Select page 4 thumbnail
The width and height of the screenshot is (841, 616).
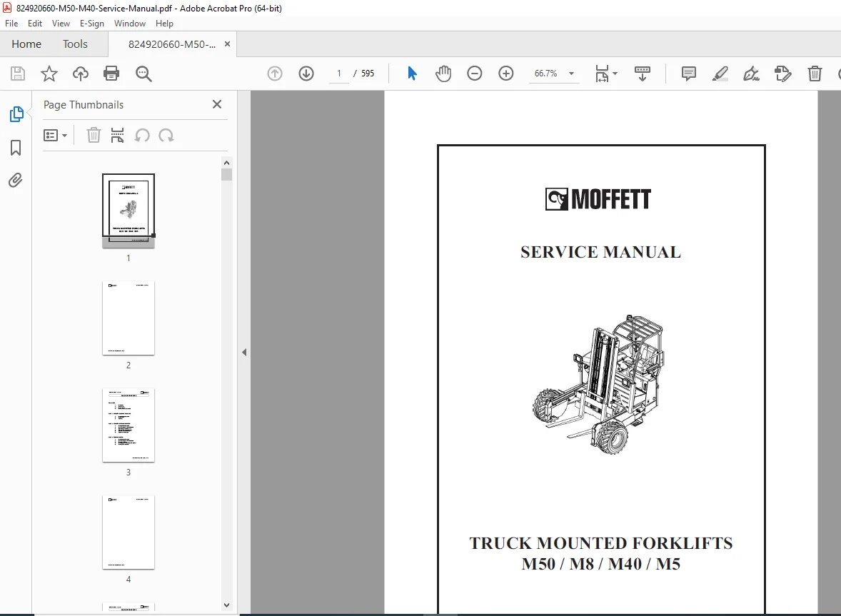(x=129, y=532)
